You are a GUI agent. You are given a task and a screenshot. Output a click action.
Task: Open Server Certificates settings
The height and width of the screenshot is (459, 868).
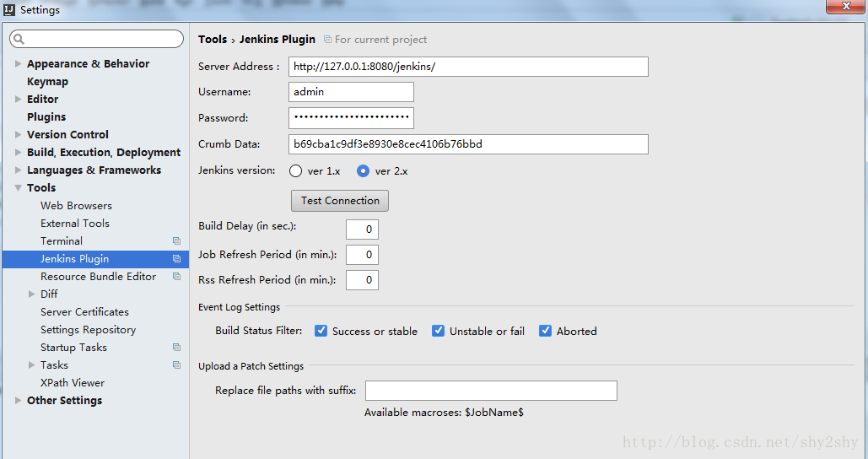[x=84, y=311]
